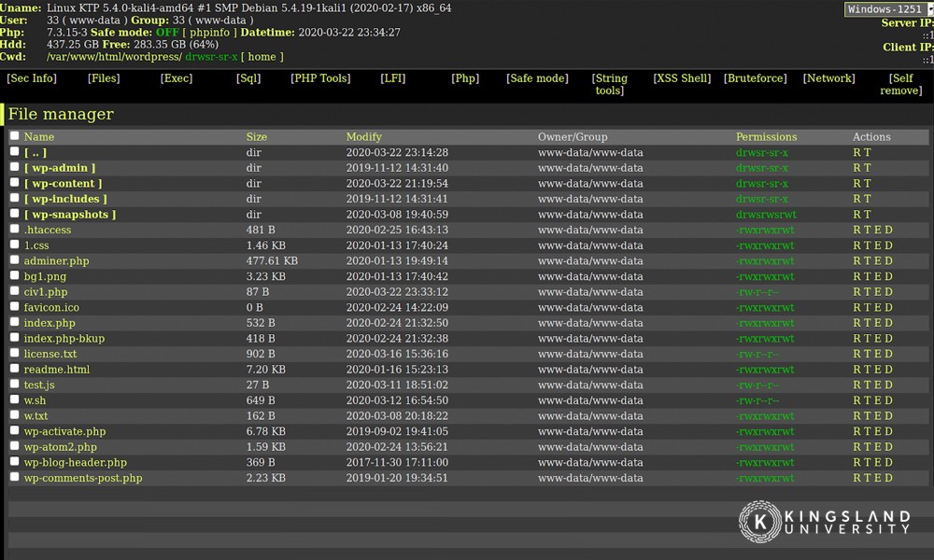The height and width of the screenshot is (560, 934).
Task: Open the adminer.php file
Action: click(x=57, y=260)
